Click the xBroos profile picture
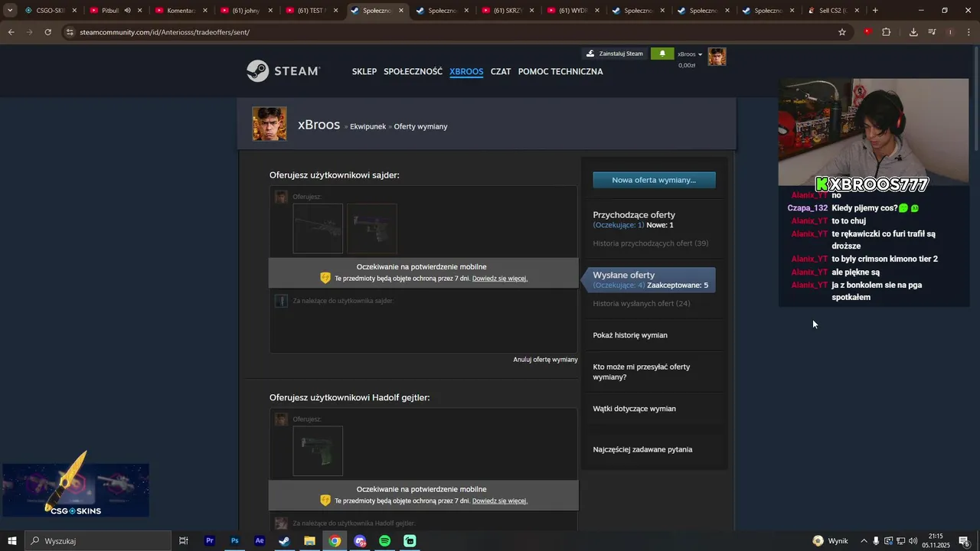Viewport: 980px width, 551px height. (269, 124)
